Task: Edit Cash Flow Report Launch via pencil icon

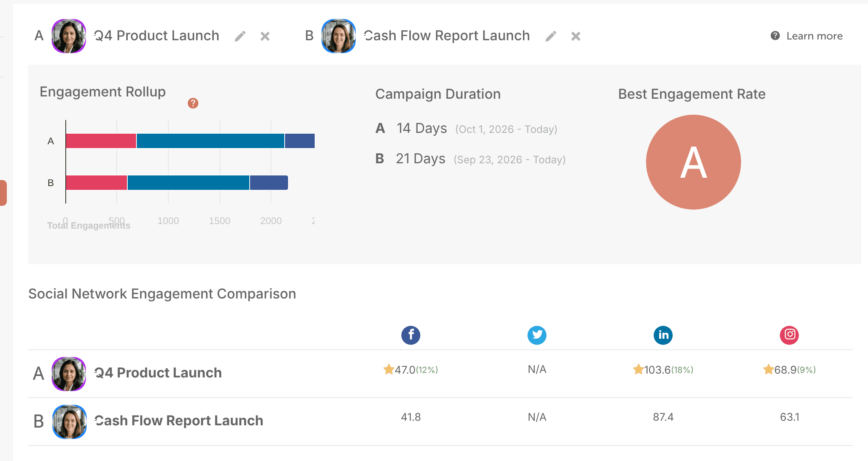Action: coord(551,36)
